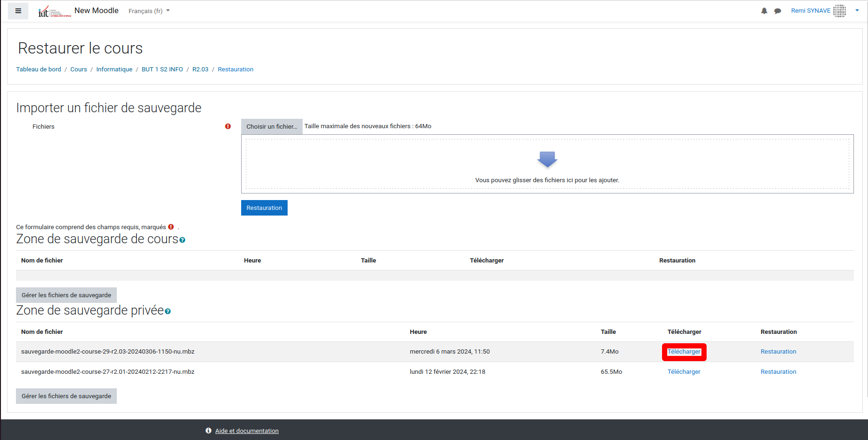
Task: Expand the Français (fr) language dropdown
Action: click(149, 11)
